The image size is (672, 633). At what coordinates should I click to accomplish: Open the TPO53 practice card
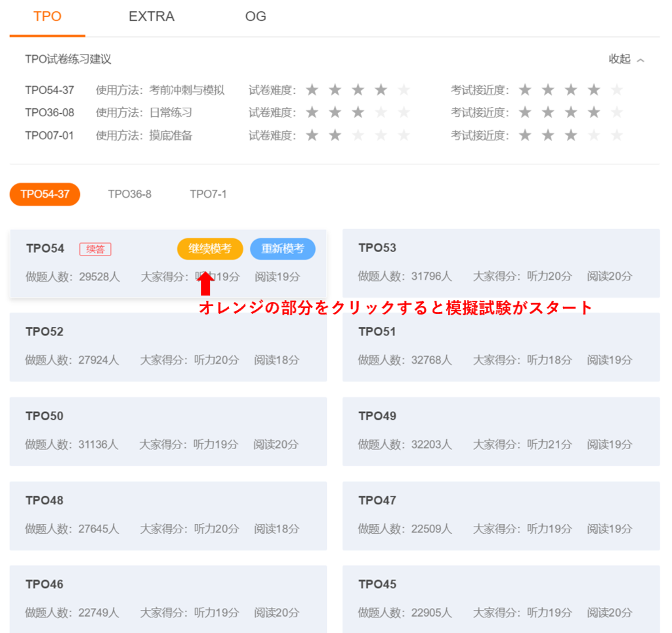(501, 261)
